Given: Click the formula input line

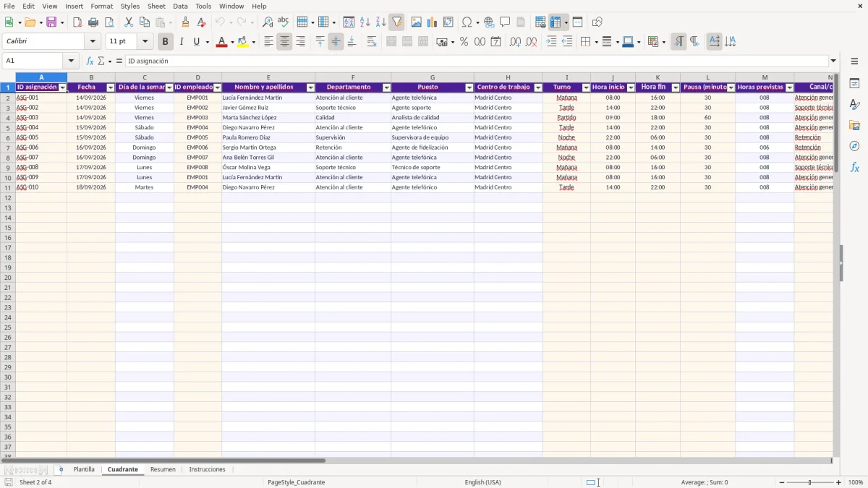Looking at the screenshot, I should pyautogui.click(x=477, y=61).
